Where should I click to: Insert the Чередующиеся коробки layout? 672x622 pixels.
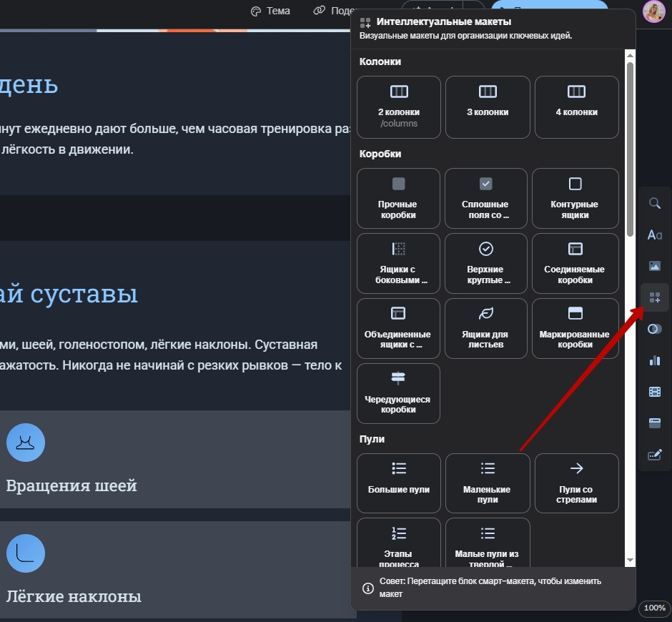pyautogui.click(x=398, y=393)
